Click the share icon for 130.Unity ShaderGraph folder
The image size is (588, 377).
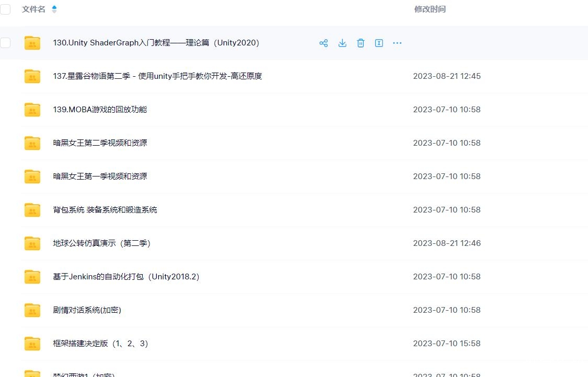324,43
